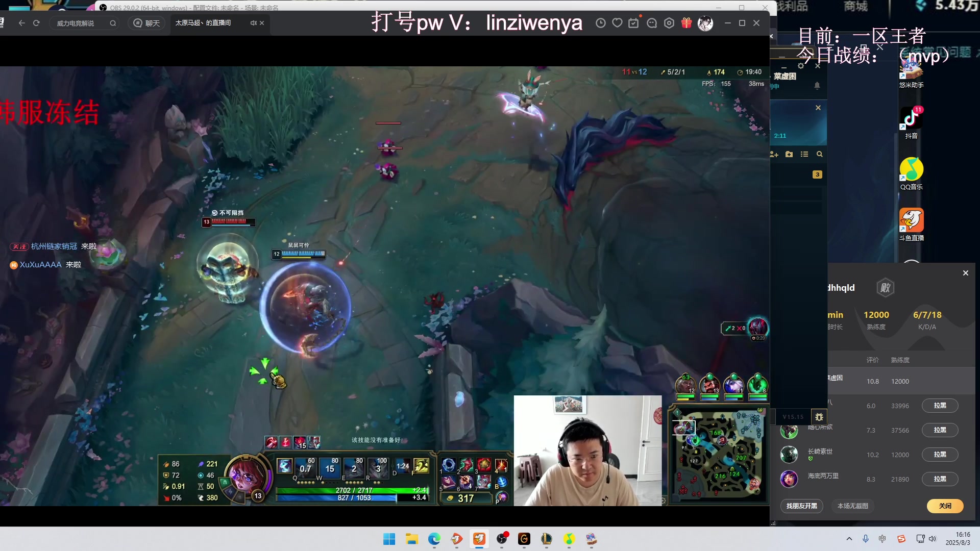Click the recall B button icon

coord(502,482)
